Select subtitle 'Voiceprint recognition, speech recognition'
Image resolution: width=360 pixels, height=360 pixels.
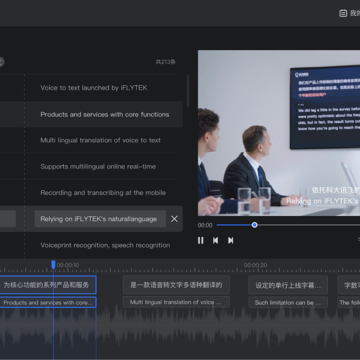[105, 245]
